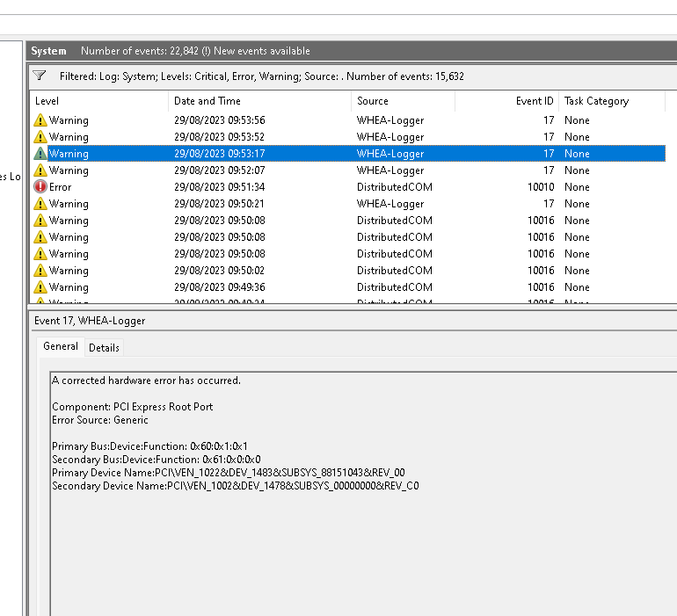Click 'Error Source: Generic' line
The height and width of the screenshot is (616, 677).
pos(100,420)
